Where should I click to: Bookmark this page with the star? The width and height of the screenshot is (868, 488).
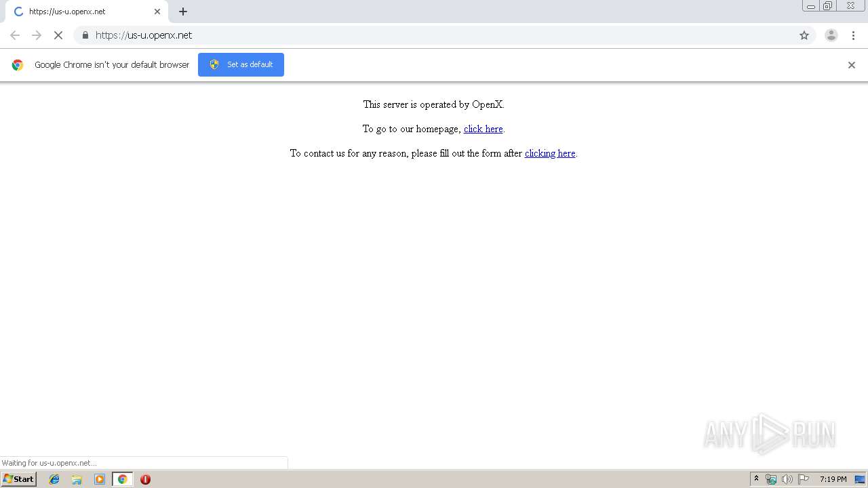point(804,35)
